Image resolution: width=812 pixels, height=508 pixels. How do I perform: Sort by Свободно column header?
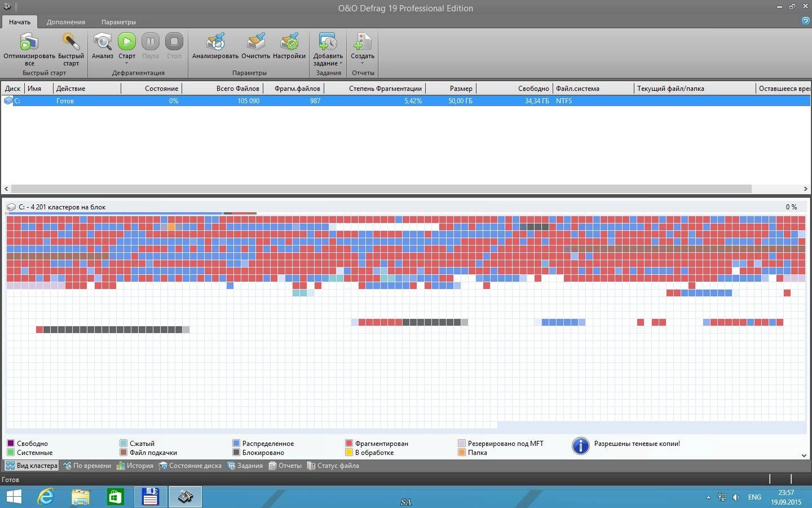point(515,89)
